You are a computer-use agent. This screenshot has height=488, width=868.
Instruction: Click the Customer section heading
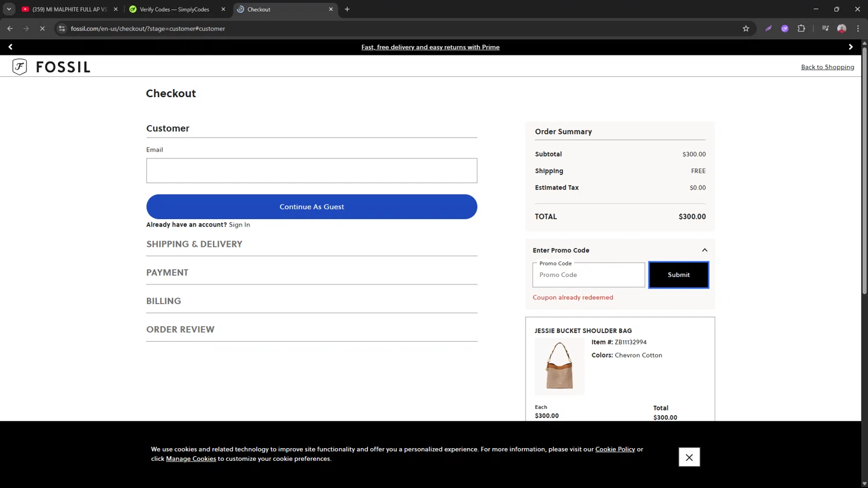coord(168,128)
